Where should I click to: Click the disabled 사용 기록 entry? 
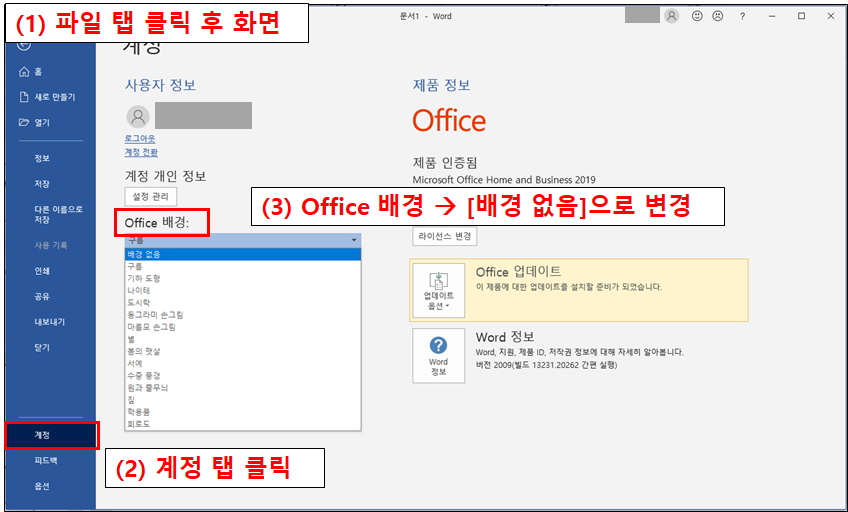point(51,245)
